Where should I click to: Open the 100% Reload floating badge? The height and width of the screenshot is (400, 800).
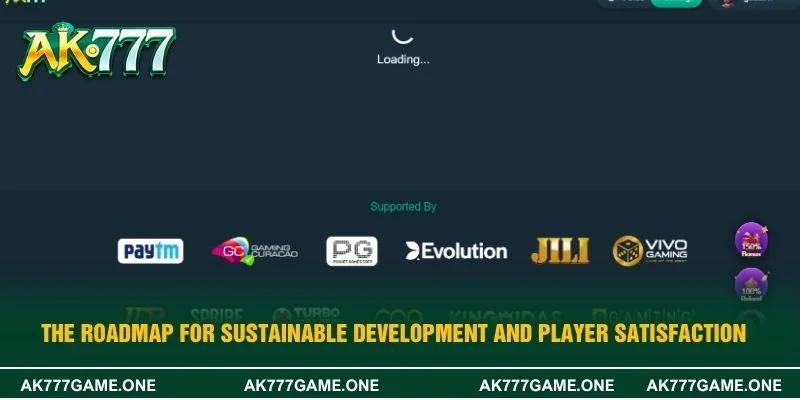751,285
